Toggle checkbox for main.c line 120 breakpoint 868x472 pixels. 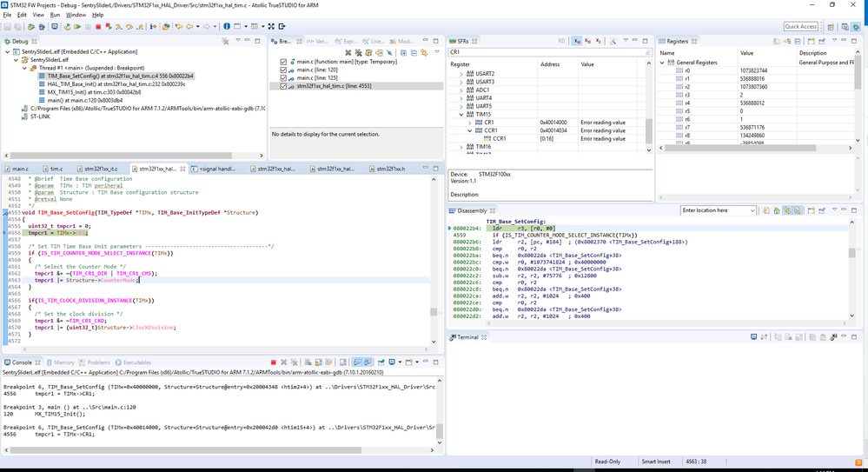[283, 70]
